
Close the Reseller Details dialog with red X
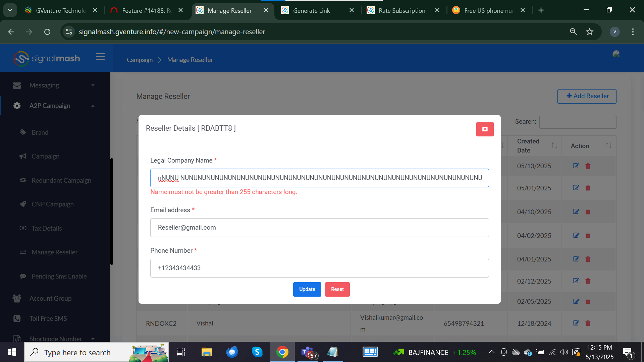click(x=485, y=129)
